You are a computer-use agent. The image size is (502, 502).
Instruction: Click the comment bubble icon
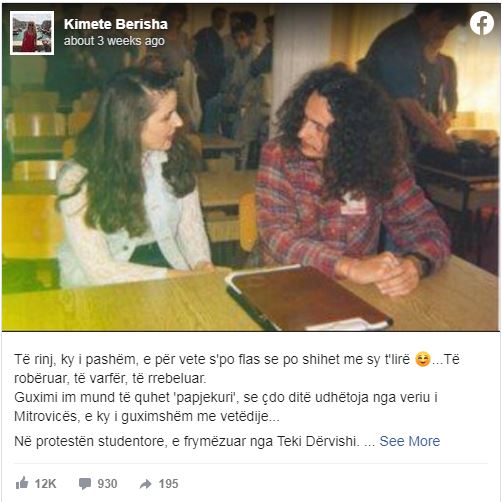click(85, 484)
